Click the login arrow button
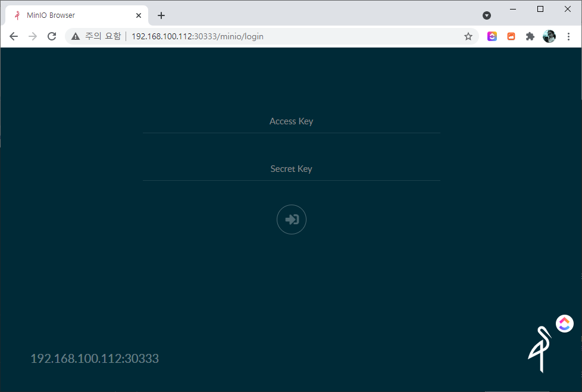 click(x=292, y=219)
